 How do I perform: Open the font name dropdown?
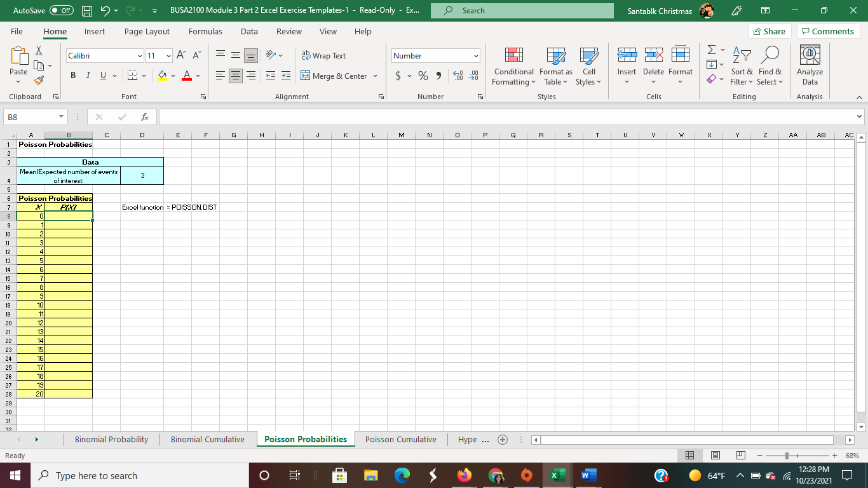140,56
